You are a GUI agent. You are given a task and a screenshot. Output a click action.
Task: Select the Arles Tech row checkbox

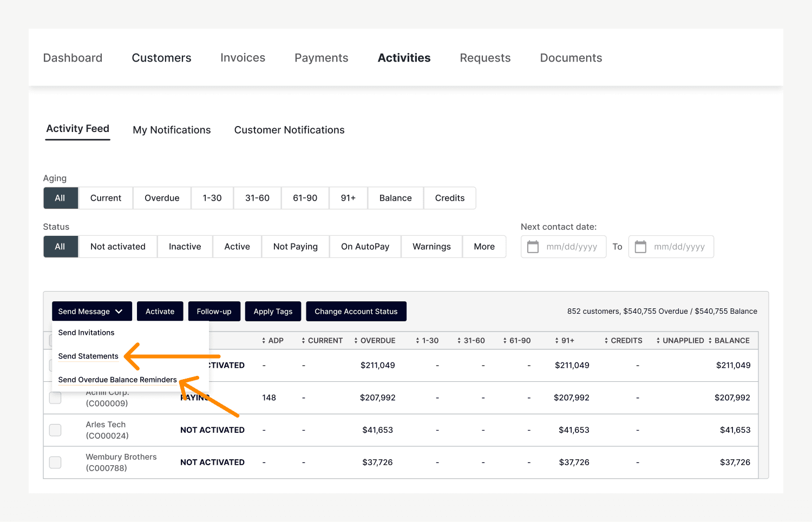(x=55, y=430)
